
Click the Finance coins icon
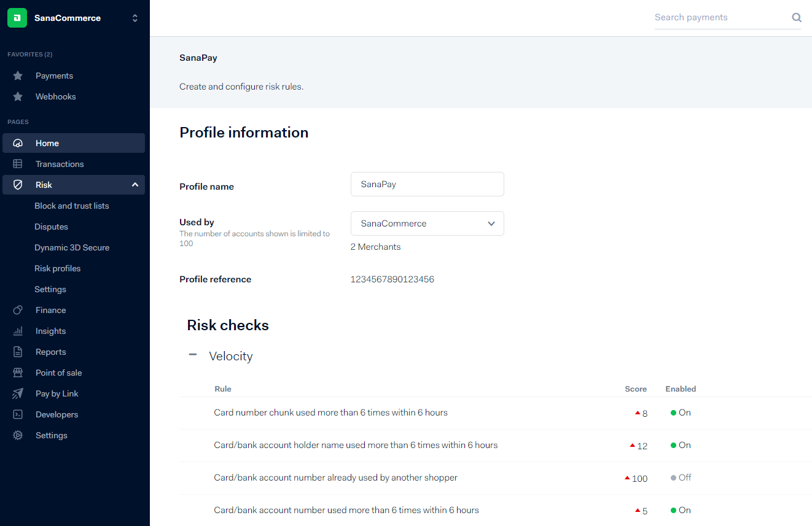pos(18,310)
